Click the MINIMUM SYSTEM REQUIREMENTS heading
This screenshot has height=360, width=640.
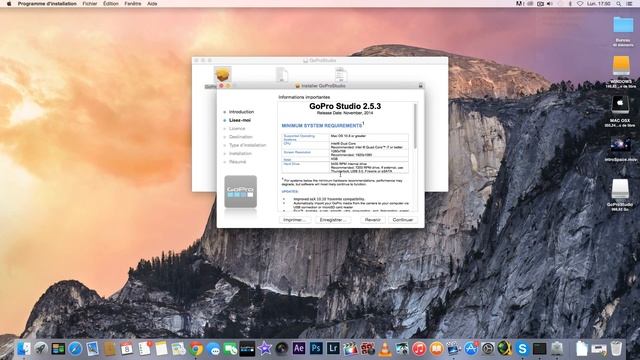pos(322,126)
